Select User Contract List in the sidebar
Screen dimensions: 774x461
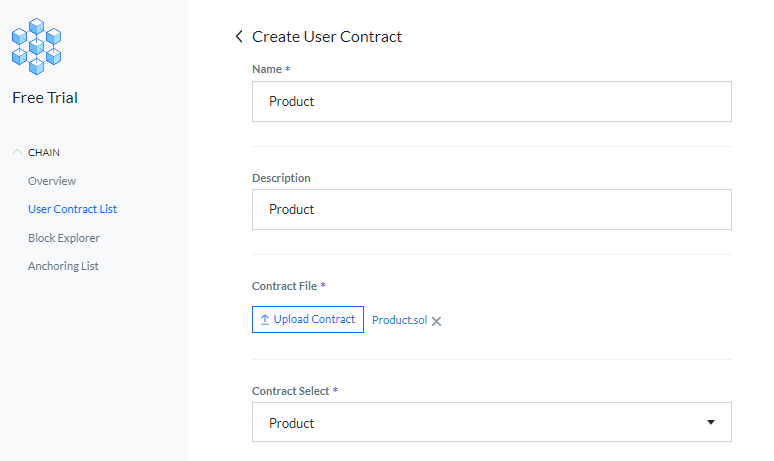[72, 209]
